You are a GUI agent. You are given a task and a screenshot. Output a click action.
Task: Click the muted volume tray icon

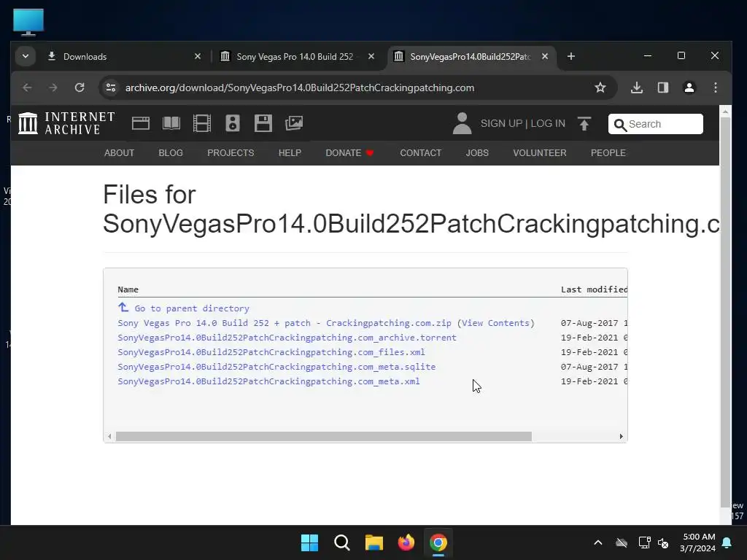click(662, 542)
